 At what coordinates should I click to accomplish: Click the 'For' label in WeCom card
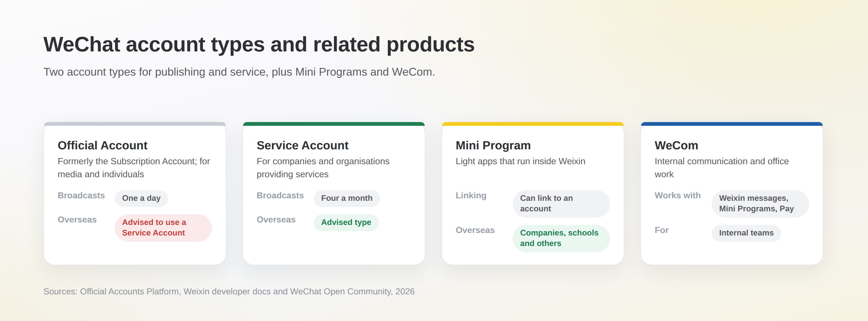(662, 230)
